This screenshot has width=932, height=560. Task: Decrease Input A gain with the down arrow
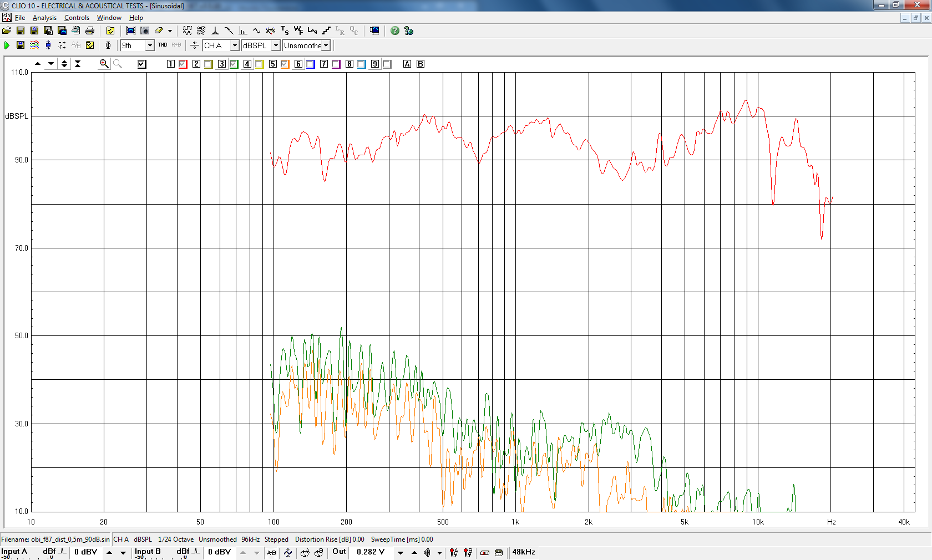(x=123, y=552)
